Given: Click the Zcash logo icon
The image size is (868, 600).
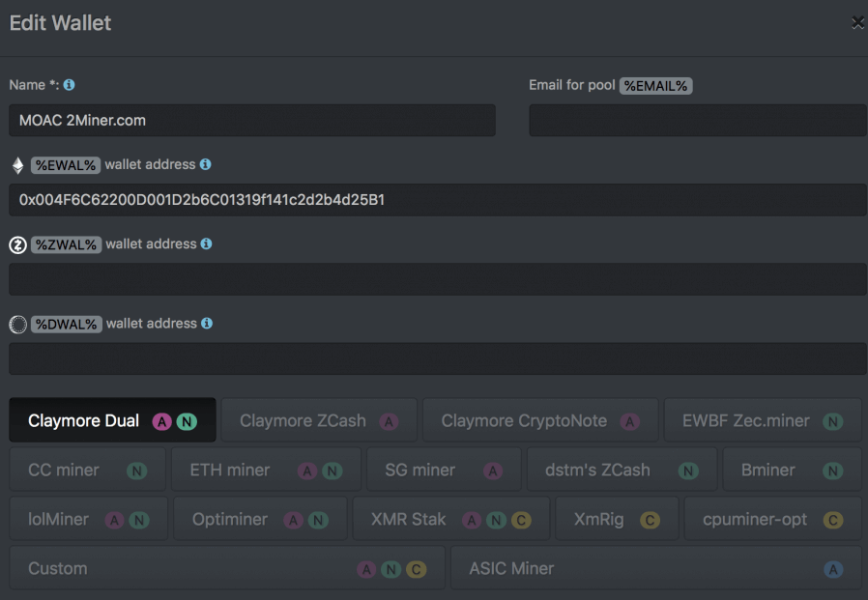Looking at the screenshot, I should 17,245.
